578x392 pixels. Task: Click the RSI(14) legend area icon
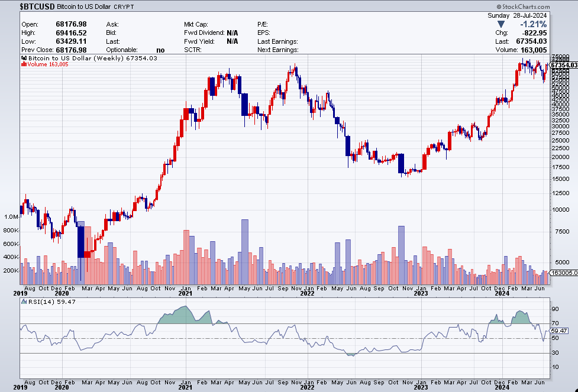[x=24, y=302]
